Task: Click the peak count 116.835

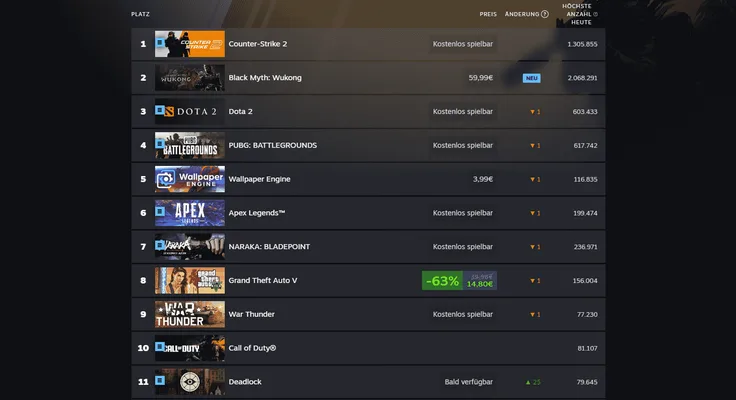Action: click(585, 179)
